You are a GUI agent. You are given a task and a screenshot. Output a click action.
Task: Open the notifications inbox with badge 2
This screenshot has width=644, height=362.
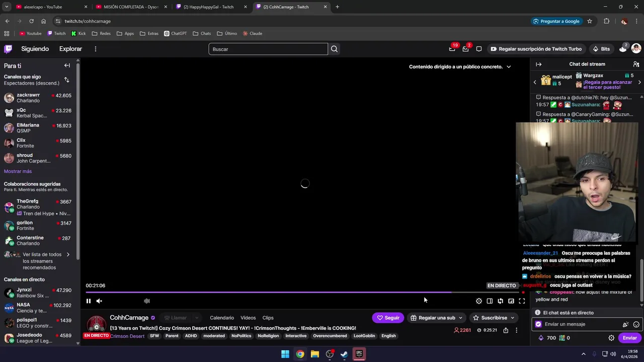(x=465, y=49)
